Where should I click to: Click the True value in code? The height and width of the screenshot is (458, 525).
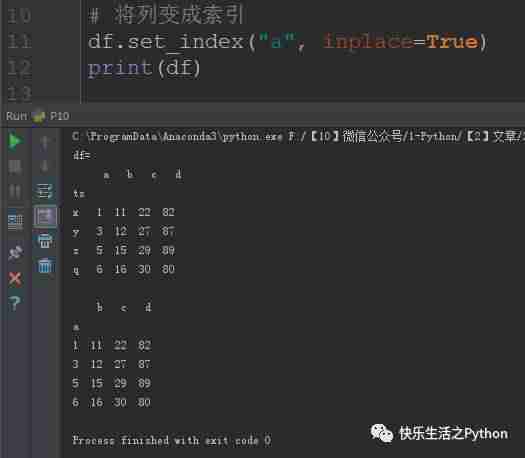[451, 42]
